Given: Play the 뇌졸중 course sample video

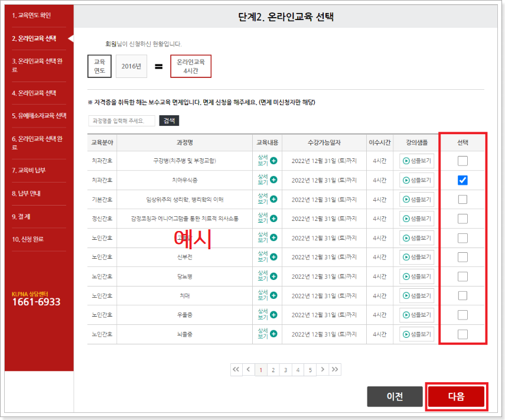Looking at the screenshot, I should tap(416, 334).
